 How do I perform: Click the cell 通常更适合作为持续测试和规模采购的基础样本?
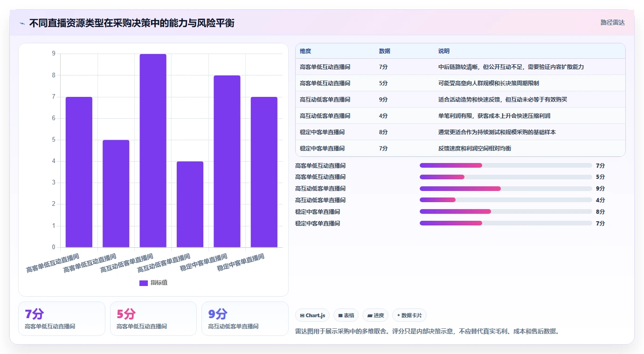tap(497, 132)
